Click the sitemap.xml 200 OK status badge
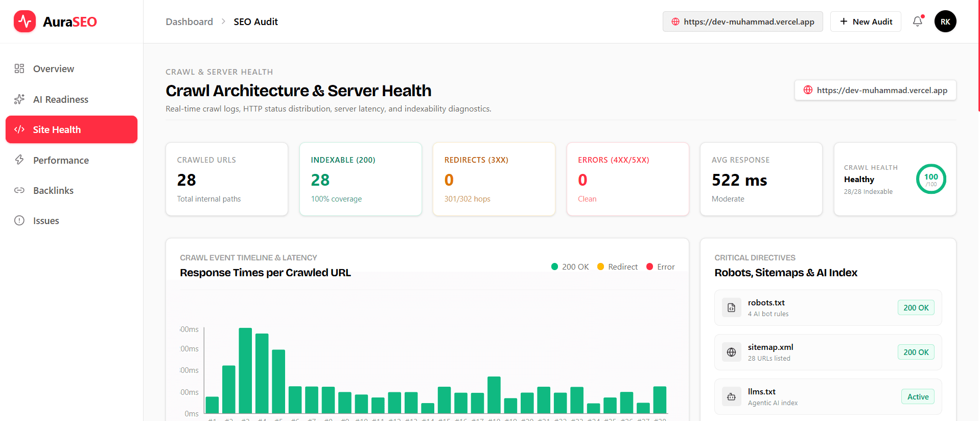Viewport: 980px width, 421px height. tap(916, 352)
